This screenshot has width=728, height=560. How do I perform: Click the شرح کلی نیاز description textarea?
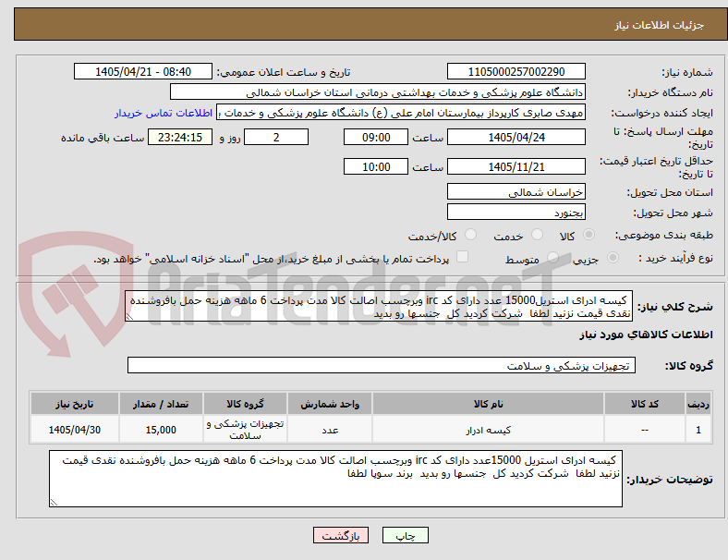(379, 307)
